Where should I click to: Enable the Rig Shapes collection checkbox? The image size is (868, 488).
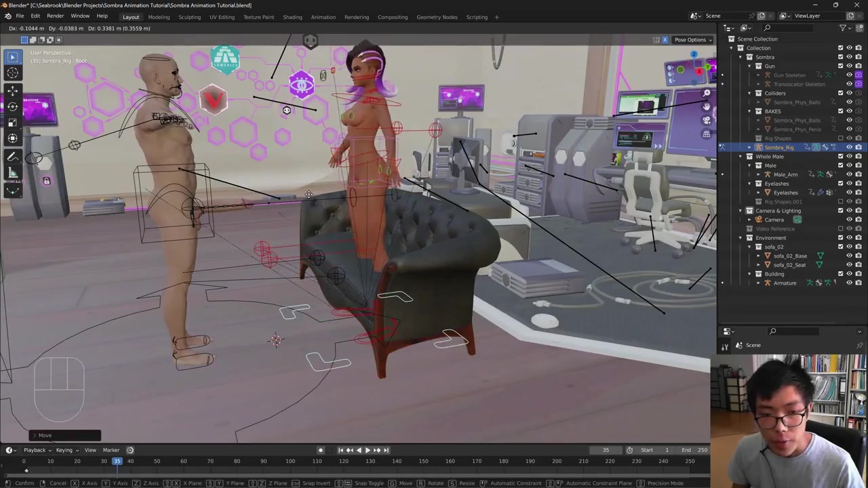(x=840, y=138)
